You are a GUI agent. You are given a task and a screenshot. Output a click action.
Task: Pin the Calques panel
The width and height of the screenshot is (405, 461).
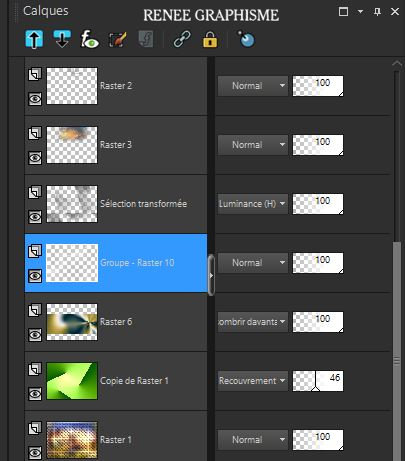coord(377,12)
